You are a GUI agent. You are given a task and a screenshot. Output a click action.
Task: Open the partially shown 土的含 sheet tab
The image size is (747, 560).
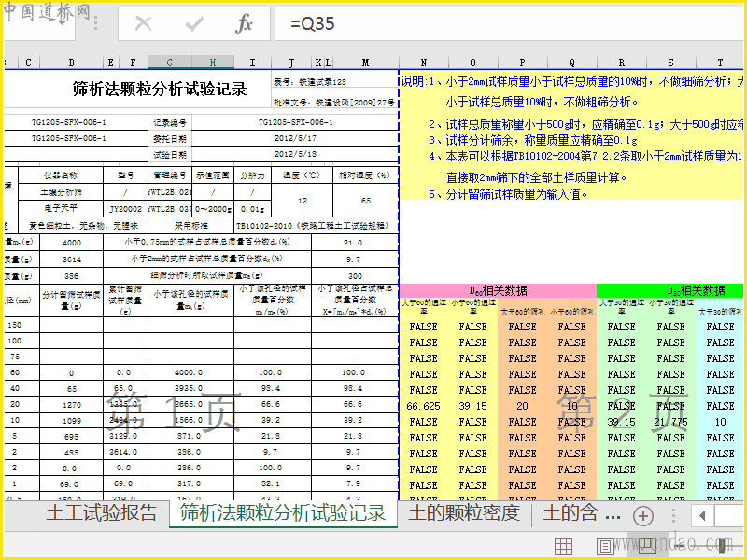(570, 512)
